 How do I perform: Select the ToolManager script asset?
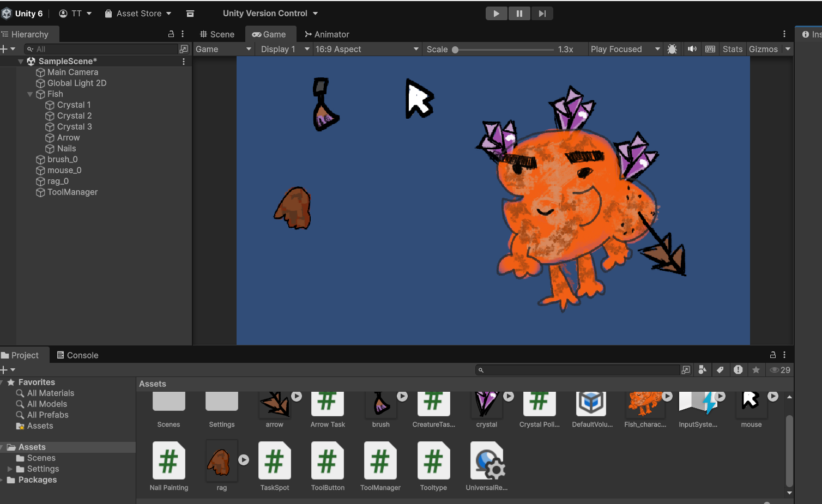coord(380,461)
